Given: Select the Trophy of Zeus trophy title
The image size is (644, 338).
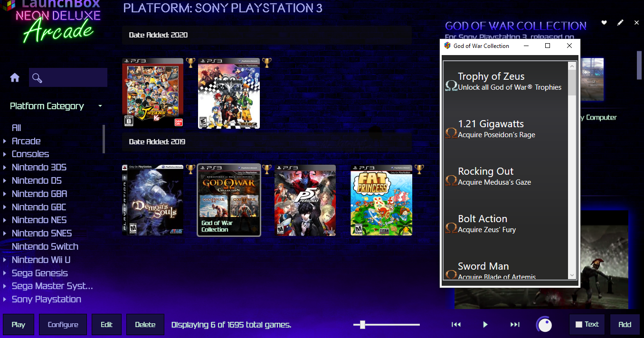Looking at the screenshot, I should click(x=491, y=76).
